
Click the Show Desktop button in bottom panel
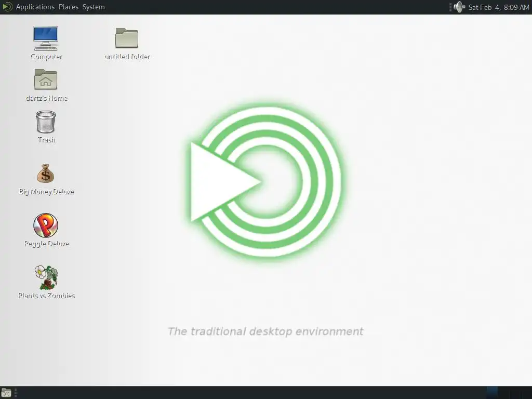[6, 393]
